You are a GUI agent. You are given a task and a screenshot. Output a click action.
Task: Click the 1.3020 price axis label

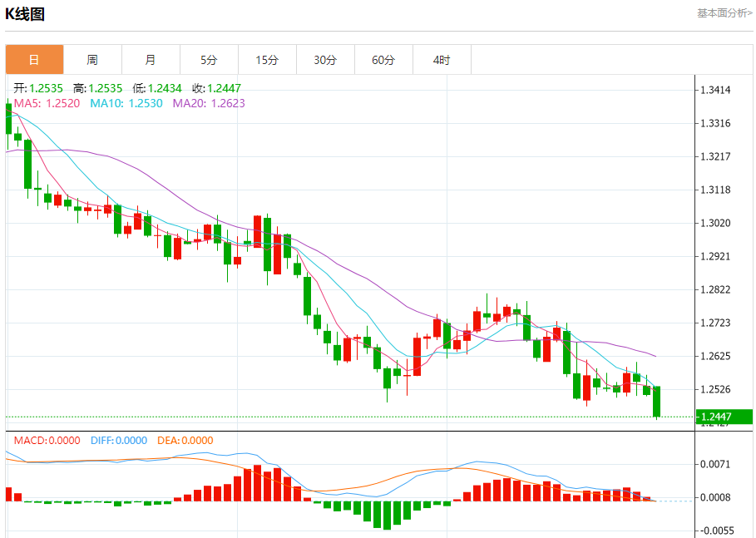[715, 223]
